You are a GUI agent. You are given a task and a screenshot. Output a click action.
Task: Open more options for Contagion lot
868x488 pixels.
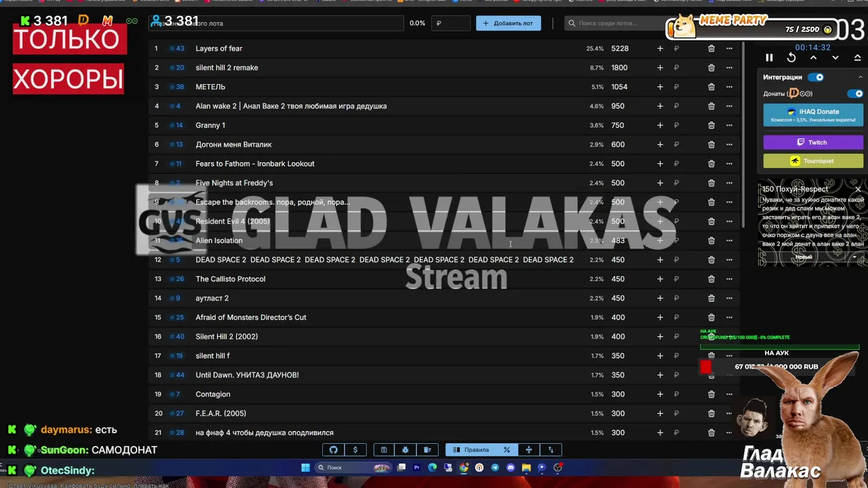click(x=729, y=394)
